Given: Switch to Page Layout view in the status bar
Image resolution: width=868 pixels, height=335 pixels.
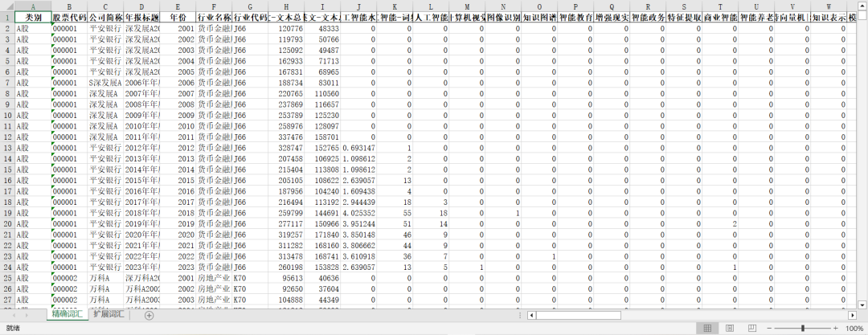Looking at the screenshot, I should [x=730, y=329].
